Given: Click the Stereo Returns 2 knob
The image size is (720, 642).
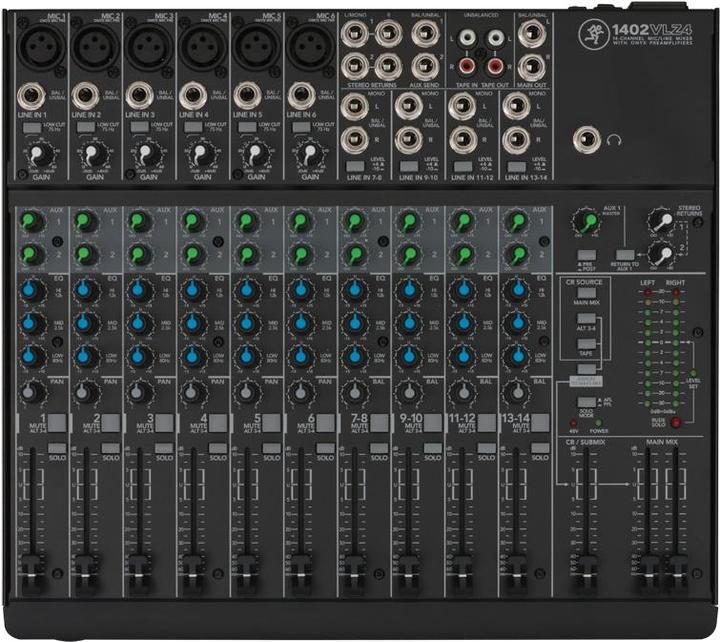Looking at the screenshot, I should pos(661,255).
